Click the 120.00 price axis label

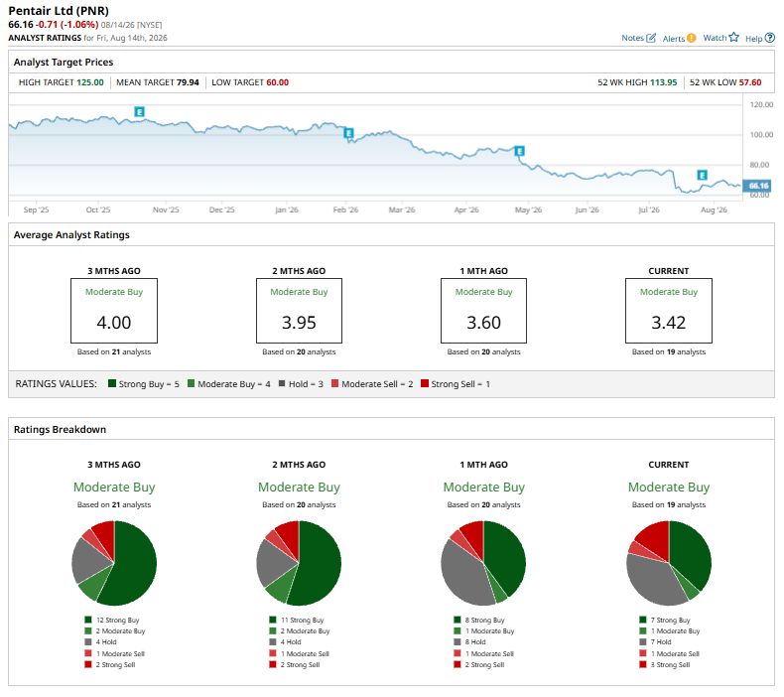coord(761,104)
